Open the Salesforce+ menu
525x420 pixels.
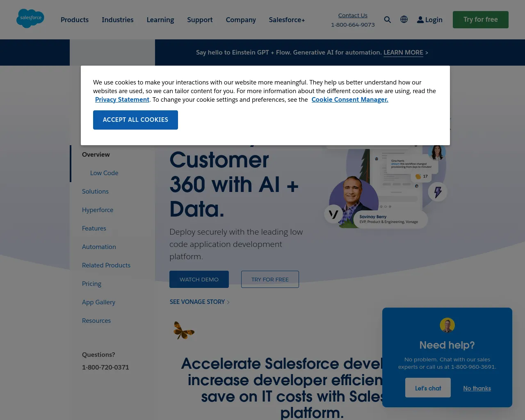point(287,20)
